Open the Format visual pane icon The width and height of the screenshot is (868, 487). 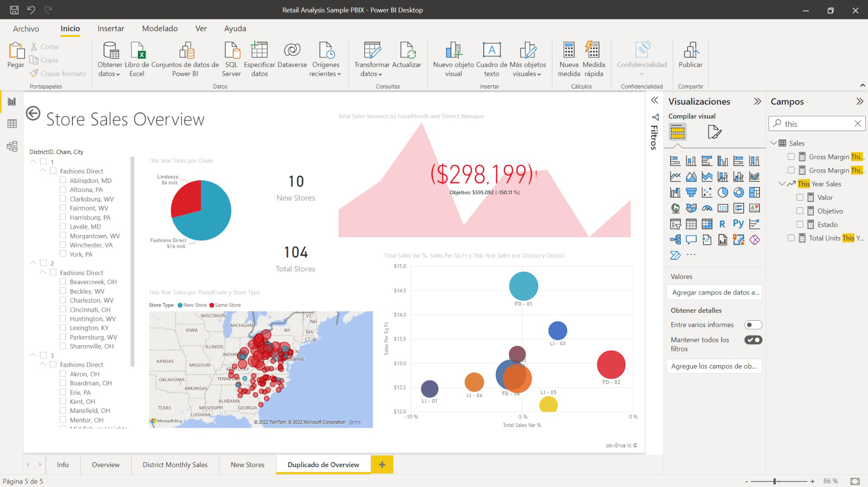(x=714, y=132)
